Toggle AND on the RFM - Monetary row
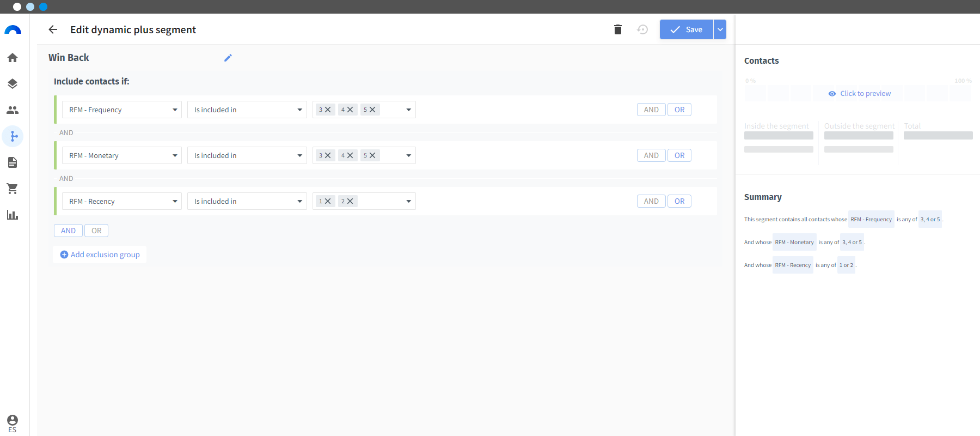 point(651,155)
